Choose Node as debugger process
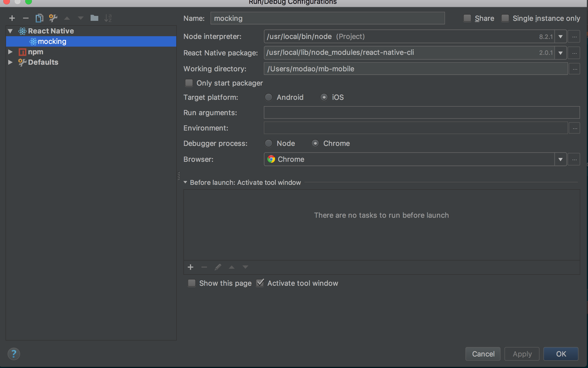The width and height of the screenshot is (588, 368). point(269,143)
